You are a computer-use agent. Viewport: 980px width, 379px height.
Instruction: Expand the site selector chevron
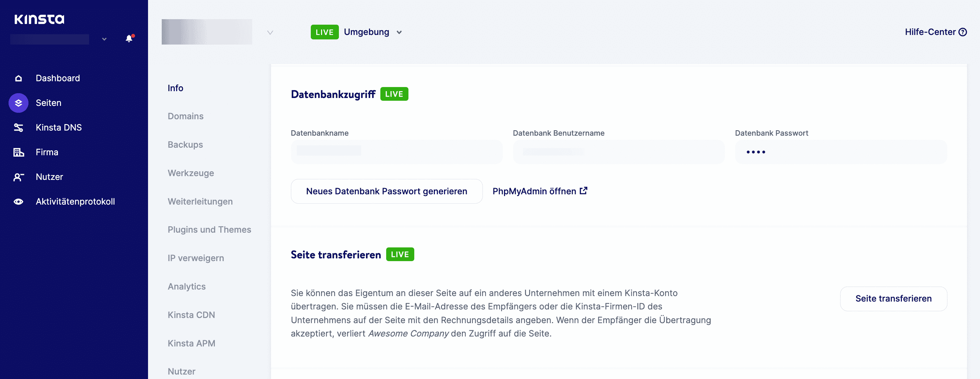(270, 32)
